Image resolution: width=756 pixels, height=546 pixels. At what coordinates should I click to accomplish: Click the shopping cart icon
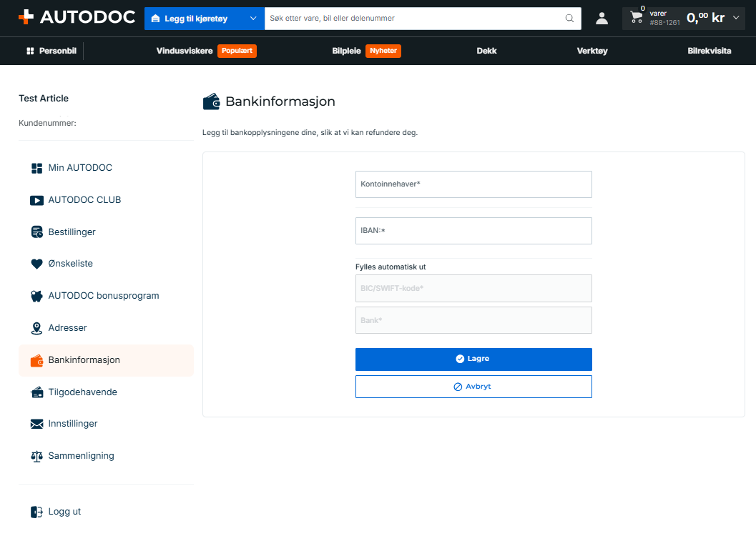pyautogui.click(x=637, y=17)
